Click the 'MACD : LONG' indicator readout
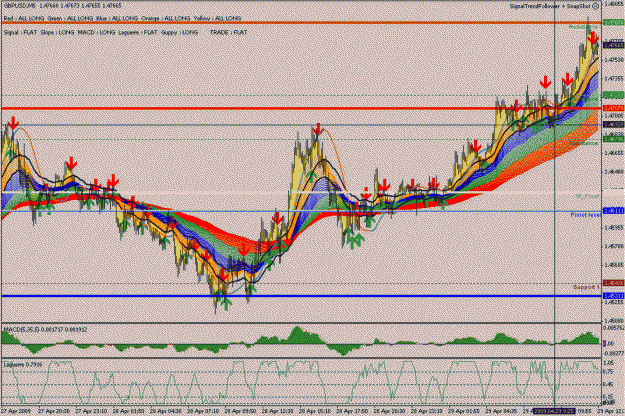Image resolution: width=625 pixels, height=416 pixels. point(96,32)
